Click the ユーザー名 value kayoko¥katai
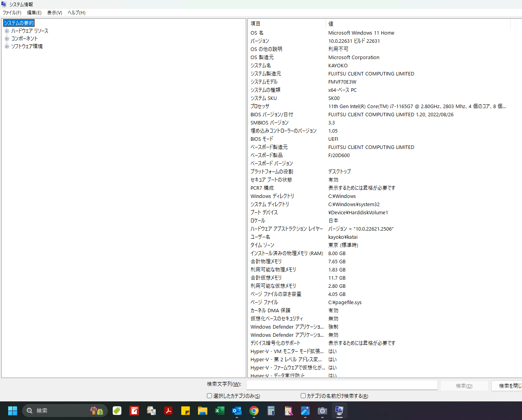 (343, 237)
